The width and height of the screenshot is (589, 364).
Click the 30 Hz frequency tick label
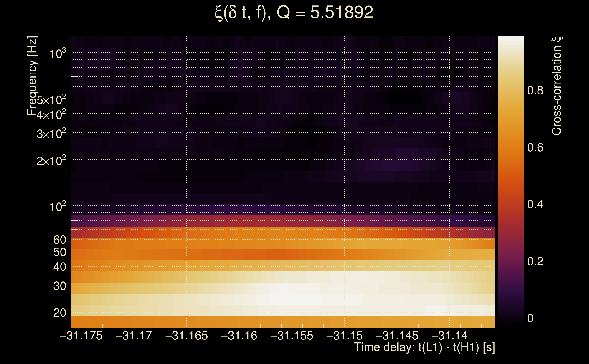coord(59,286)
